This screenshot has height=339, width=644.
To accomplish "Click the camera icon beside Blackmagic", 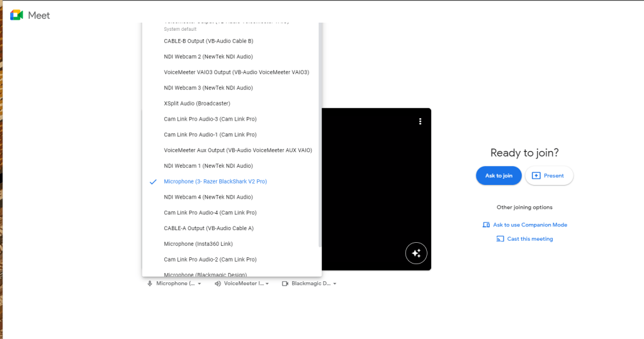I will [x=285, y=284].
